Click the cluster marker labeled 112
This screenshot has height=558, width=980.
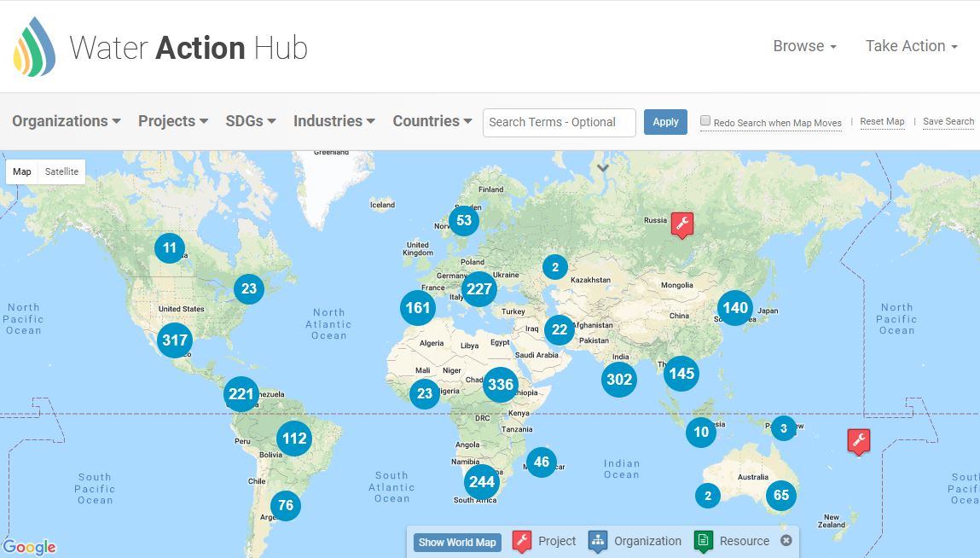294,438
